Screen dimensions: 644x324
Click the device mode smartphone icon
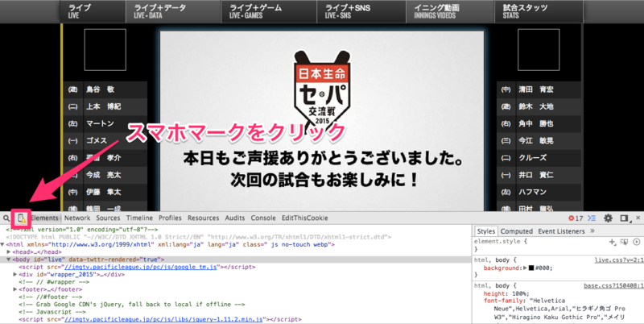pos(21,218)
